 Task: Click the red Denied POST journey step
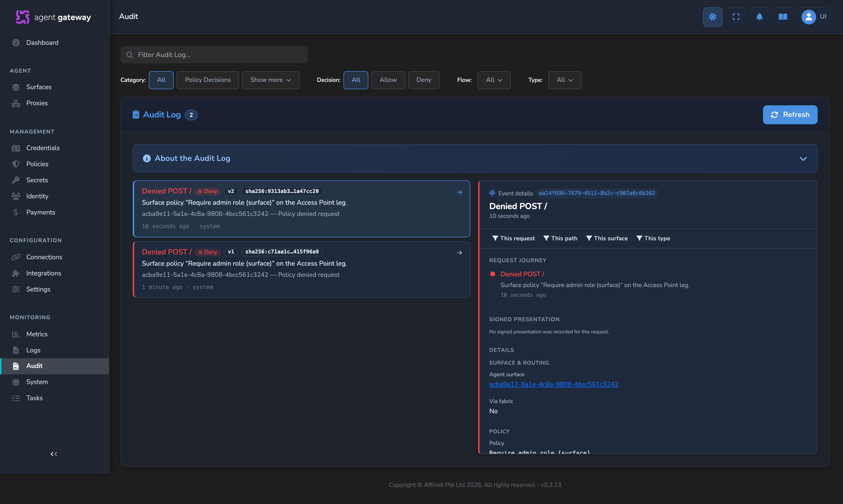click(x=522, y=274)
